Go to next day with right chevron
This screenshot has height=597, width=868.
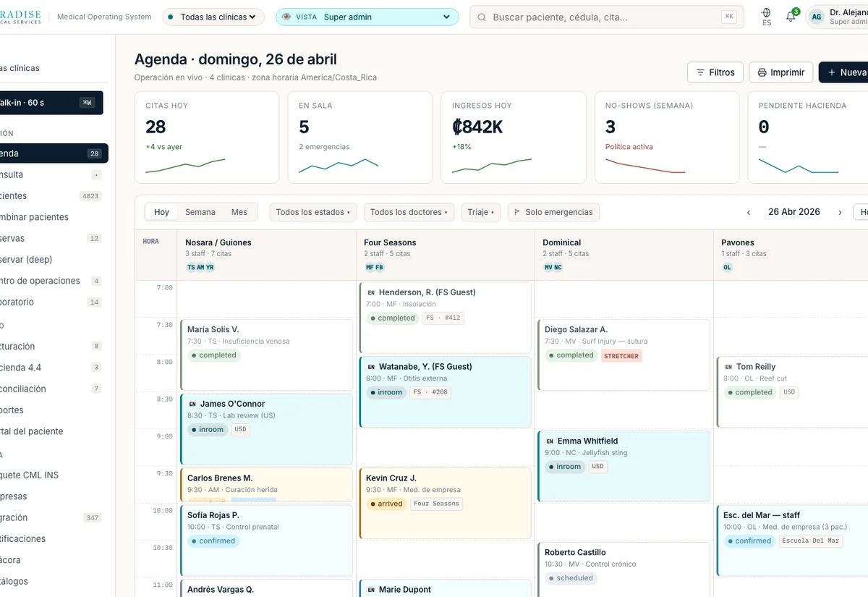[x=840, y=212]
